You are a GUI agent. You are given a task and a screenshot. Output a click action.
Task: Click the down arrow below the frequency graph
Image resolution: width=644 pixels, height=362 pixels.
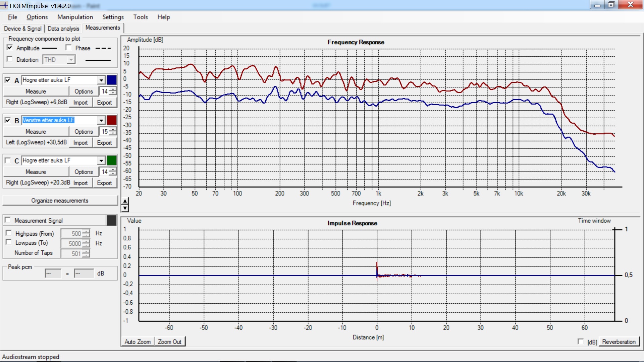pyautogui.click(x=125, y=208)
